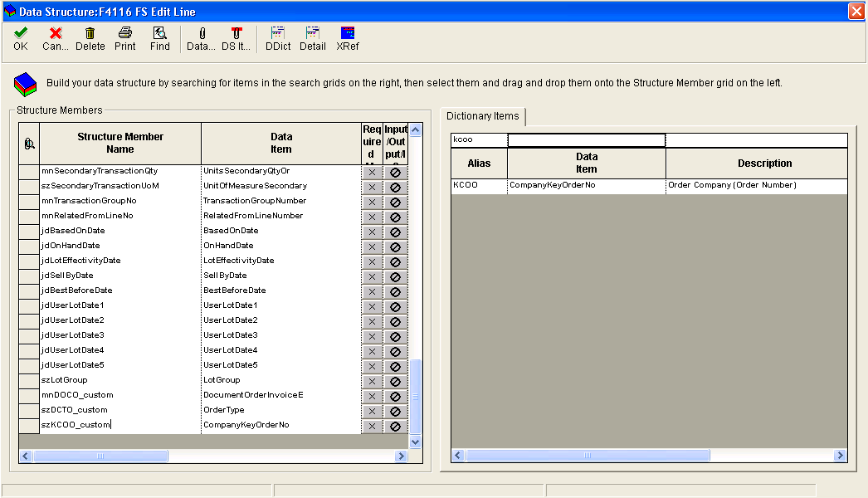Click Structure Members Data Item column header
Screen dimensions: 868x498
[281, 143]
